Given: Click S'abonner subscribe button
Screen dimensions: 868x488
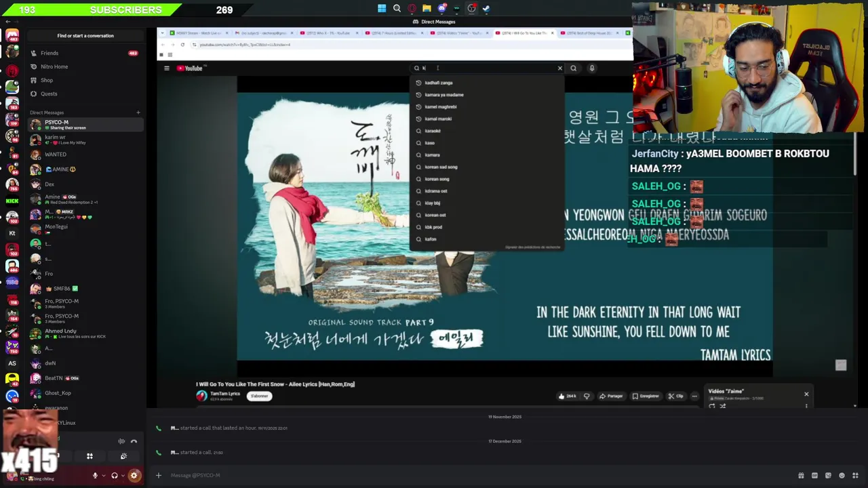Looking at the screenshot, I should point(259,396).
